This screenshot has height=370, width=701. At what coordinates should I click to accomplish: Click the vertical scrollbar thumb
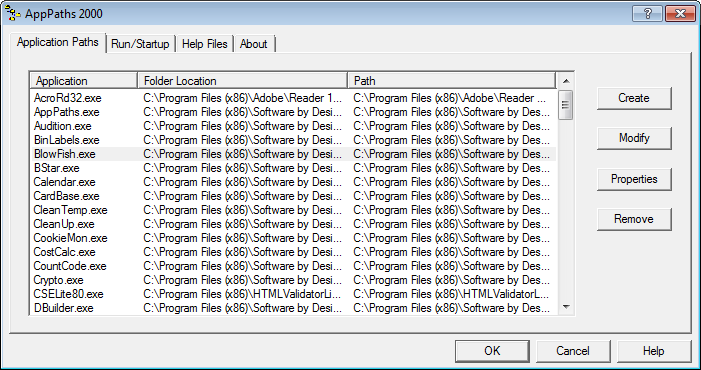[566, 105]
